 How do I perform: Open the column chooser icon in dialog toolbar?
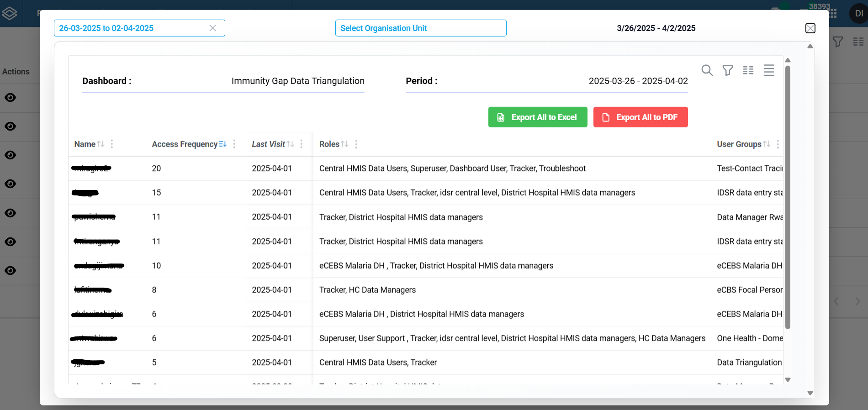click(x=748, y=70)
